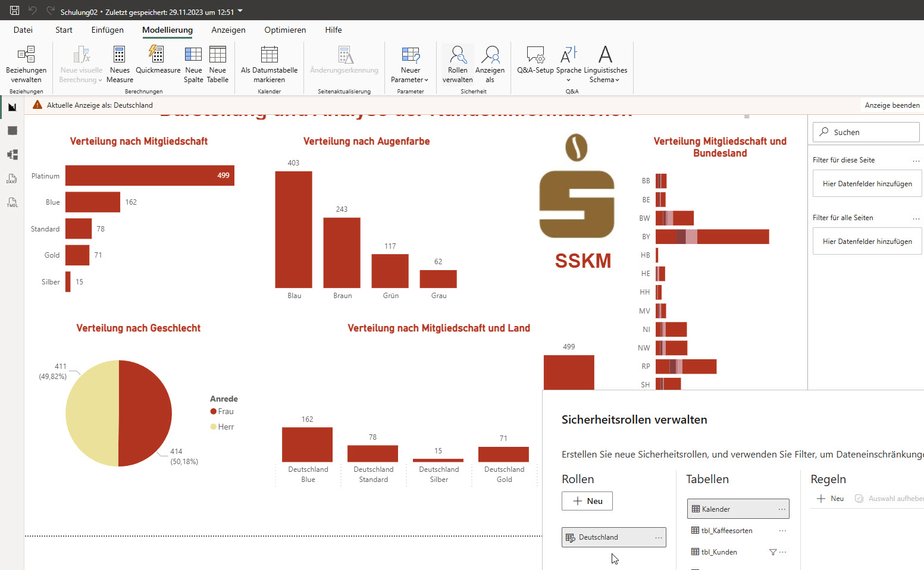This screenshot has height=570, width=924.
Task: Mark table via Als Datumstabelle markieren
Action: pyautogui.click(x=269, y=64)
